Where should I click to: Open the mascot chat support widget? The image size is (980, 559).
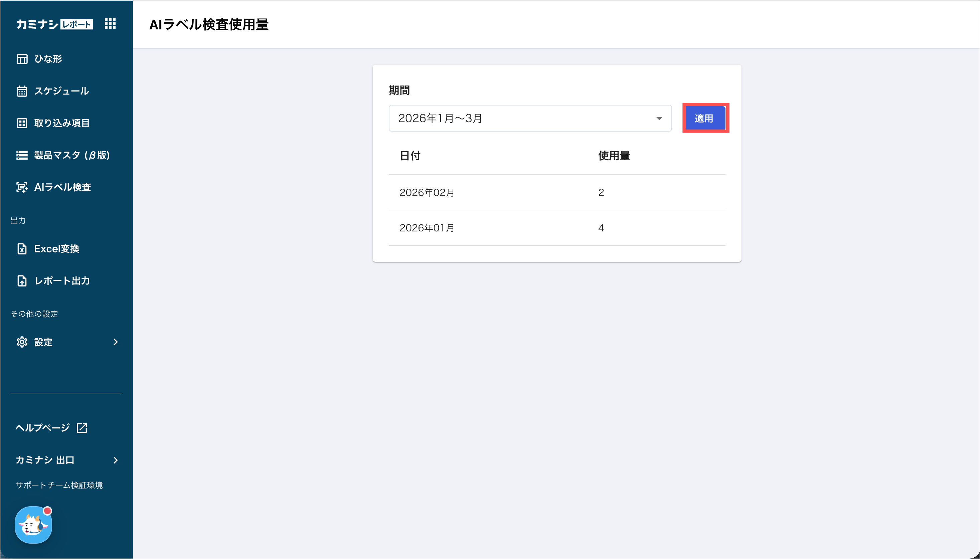(x=33, y=525)
